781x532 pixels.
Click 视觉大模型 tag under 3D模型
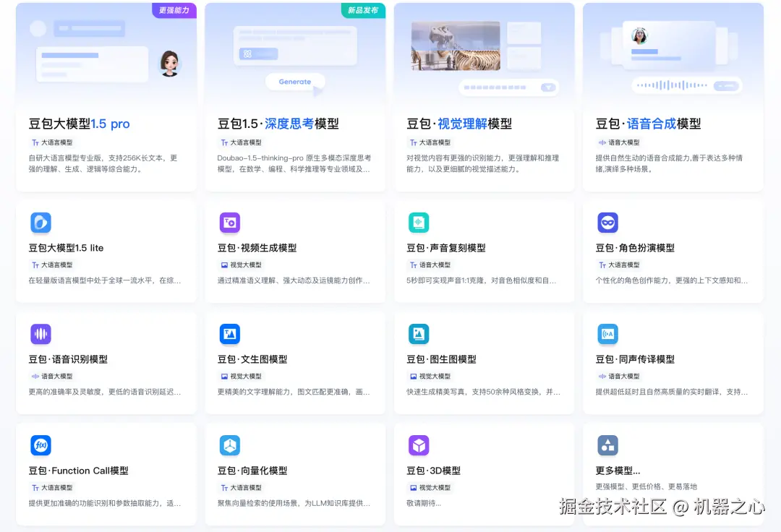[430, 488]
